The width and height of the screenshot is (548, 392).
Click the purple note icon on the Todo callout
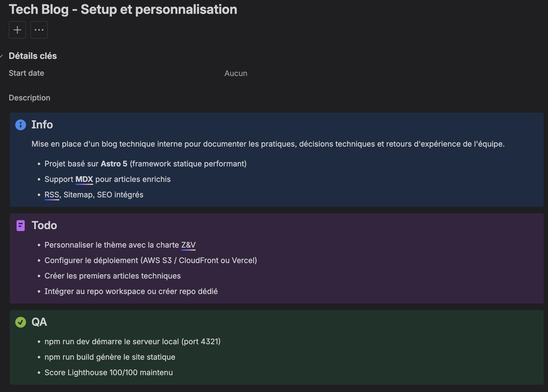pyautogui.click(x=20, y=225)
